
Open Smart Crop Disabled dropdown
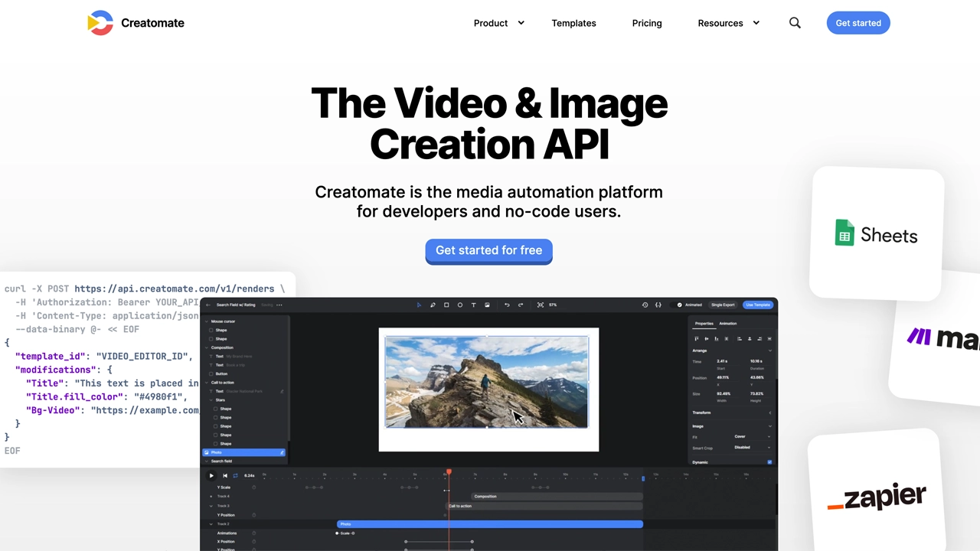753,448
